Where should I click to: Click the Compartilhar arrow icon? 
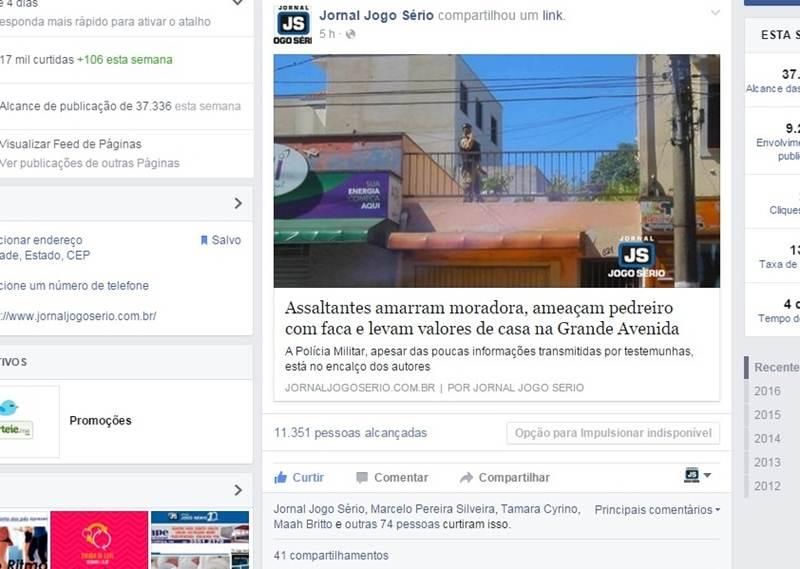point(466,477)
